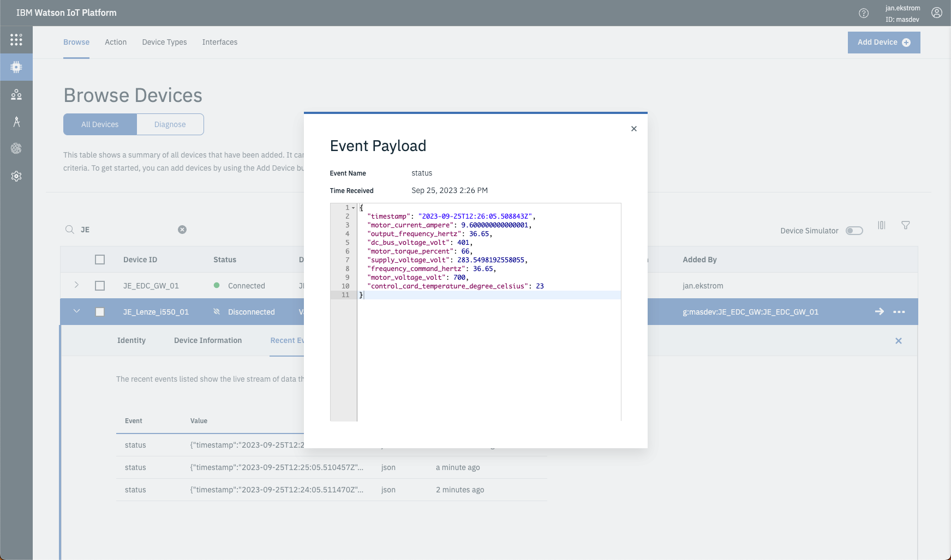
Task: Collapse the JE_Lenze_i550_01 device row
Action: point(76,311)
